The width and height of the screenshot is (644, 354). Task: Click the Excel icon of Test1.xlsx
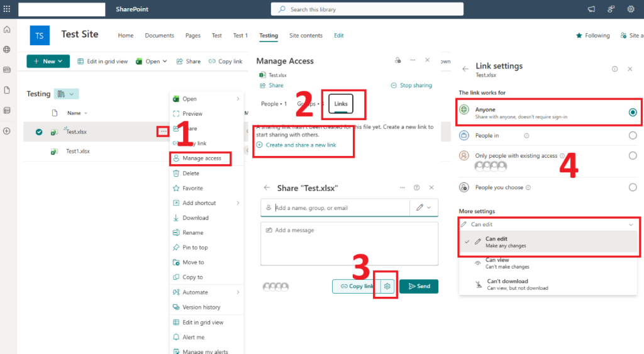54,151
